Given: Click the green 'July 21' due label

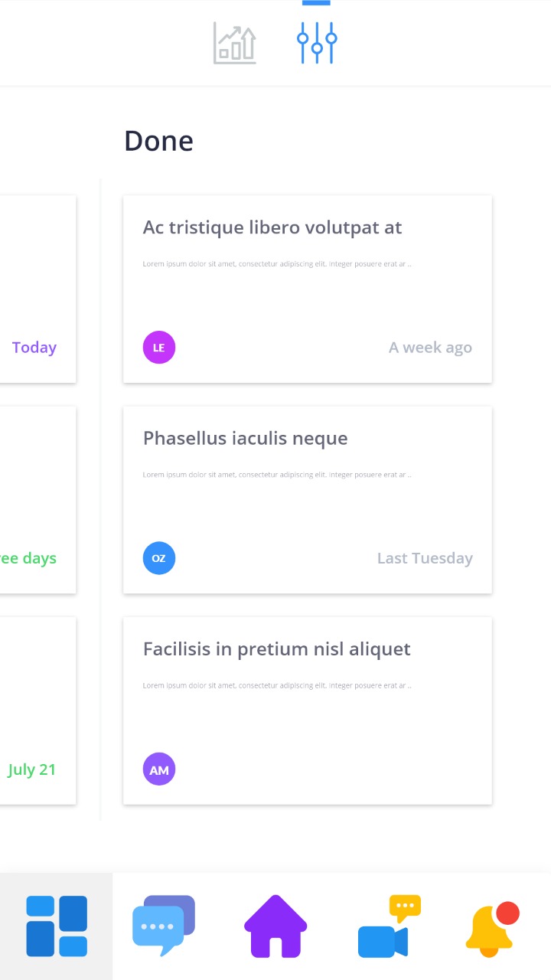Looking at the screenshot, I should point(32,769).
